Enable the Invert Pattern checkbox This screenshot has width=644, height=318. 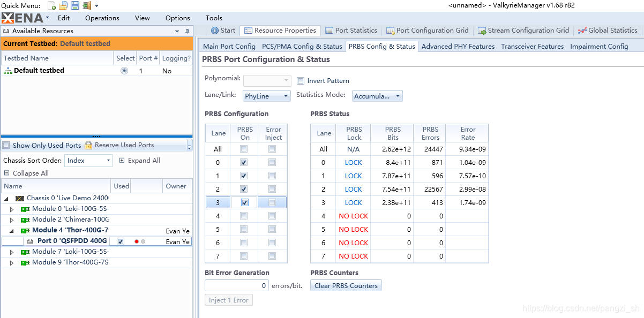(301, 81)
